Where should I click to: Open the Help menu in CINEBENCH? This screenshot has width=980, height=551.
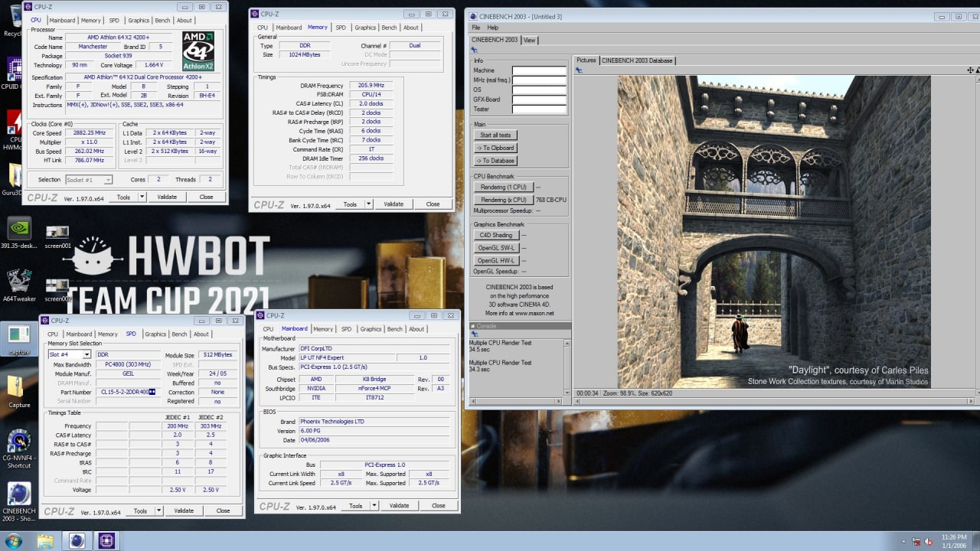(x=493, y=28)
